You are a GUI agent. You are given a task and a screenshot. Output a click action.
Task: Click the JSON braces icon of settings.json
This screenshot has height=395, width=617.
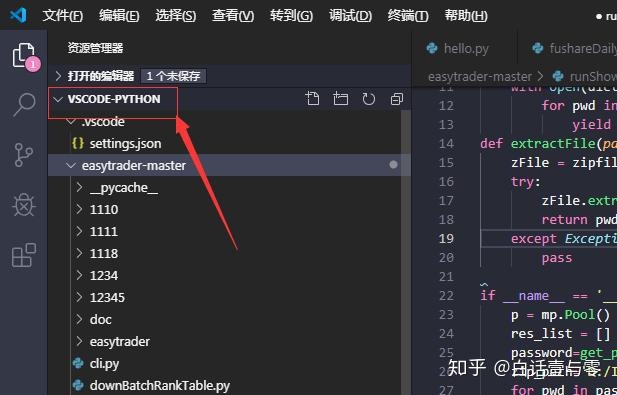(78, 143)
